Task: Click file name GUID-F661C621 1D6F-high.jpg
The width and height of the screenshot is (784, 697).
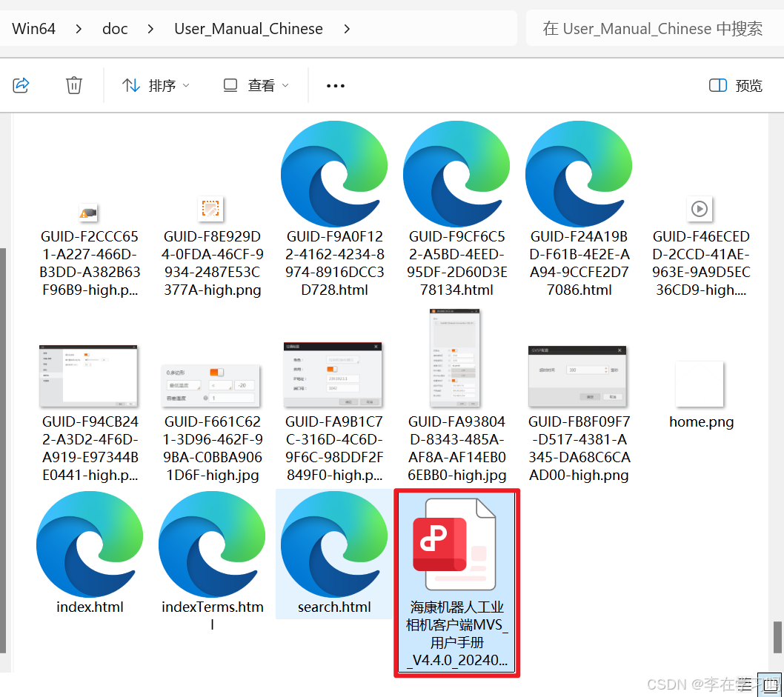Action: (x=213, y=448)
